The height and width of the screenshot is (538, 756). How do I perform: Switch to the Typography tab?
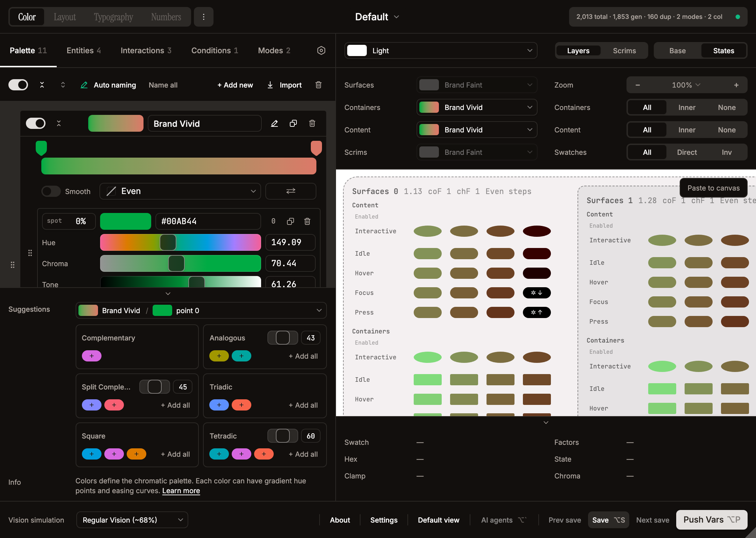tap(113, 16)
